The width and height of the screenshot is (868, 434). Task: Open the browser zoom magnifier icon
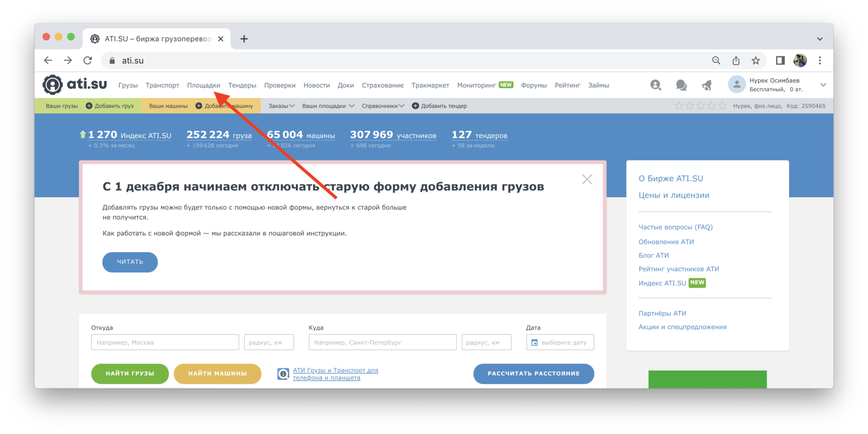click(716, 60)
